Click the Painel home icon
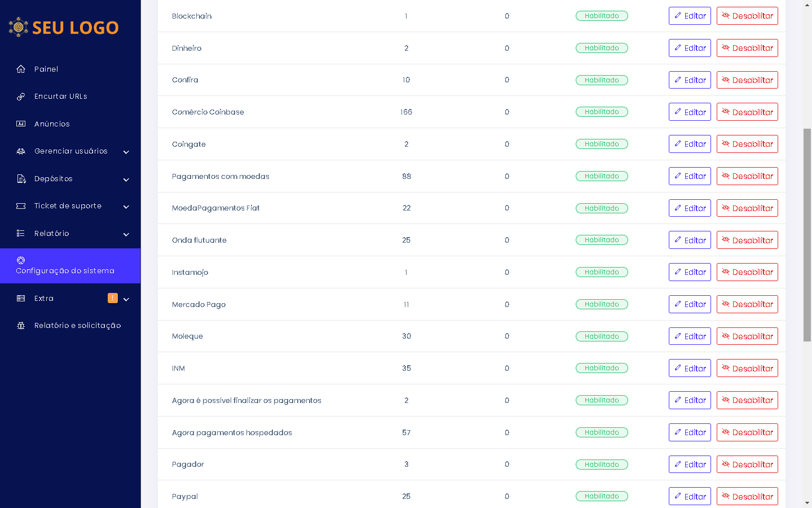Image resolution: width=812 pixels, height=508 pixels. pos(21,69)
